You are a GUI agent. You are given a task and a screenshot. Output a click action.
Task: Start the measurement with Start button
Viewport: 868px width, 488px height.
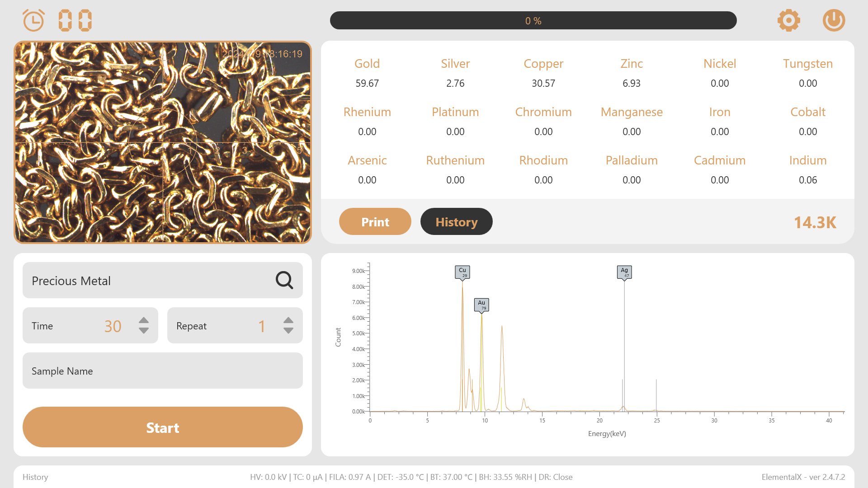(163, 427)
